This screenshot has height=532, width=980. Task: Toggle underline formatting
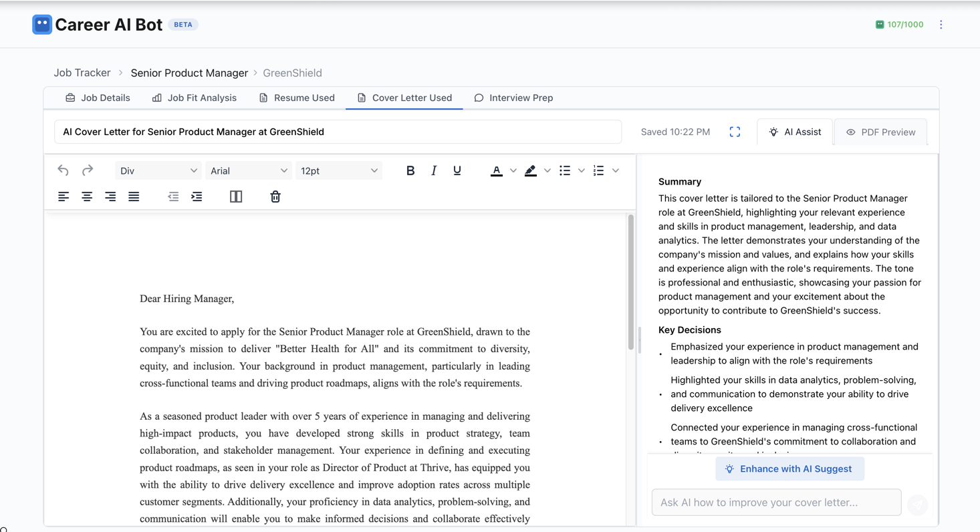[457, 170]
